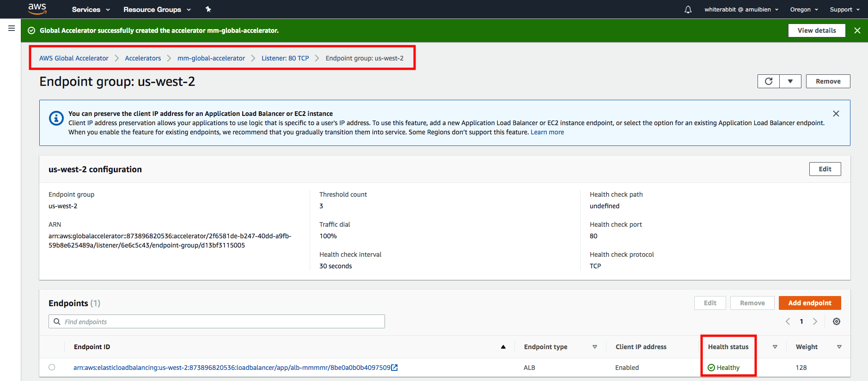Go to previous endpoints page
Screen dimensions: 868x381
click(x=788, y=321)
